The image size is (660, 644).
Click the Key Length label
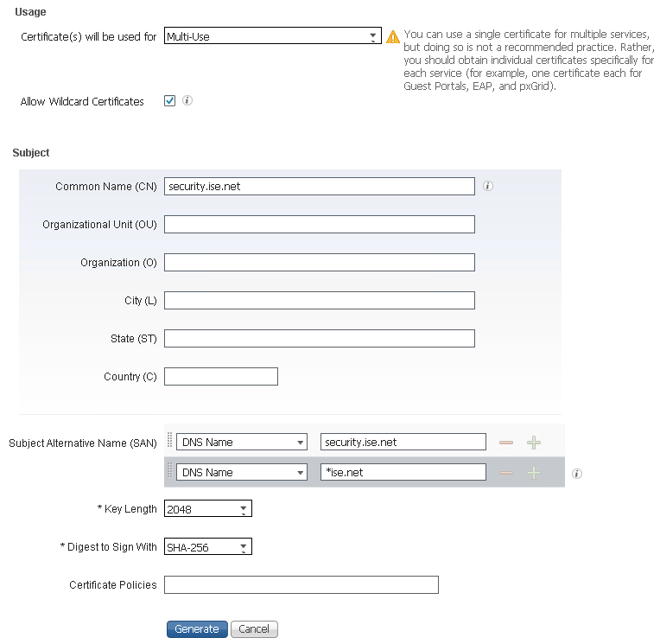pyautogui.click(x=127, y=509)
